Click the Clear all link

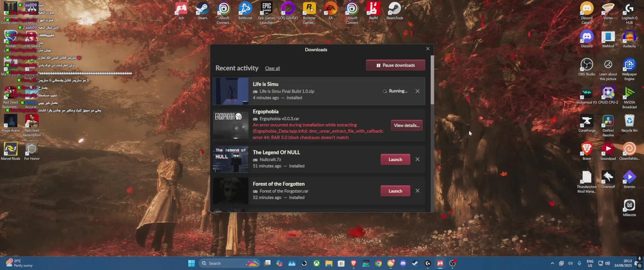pyautogui.click(x=272, y=68)
